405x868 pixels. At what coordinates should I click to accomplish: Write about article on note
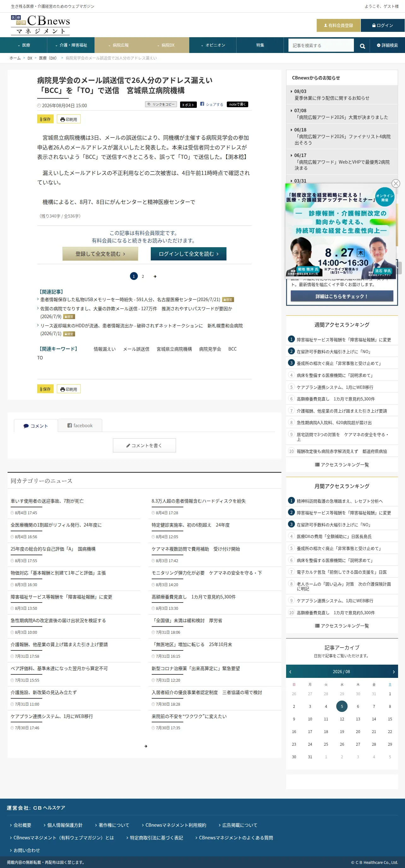[x=238, y=104]
